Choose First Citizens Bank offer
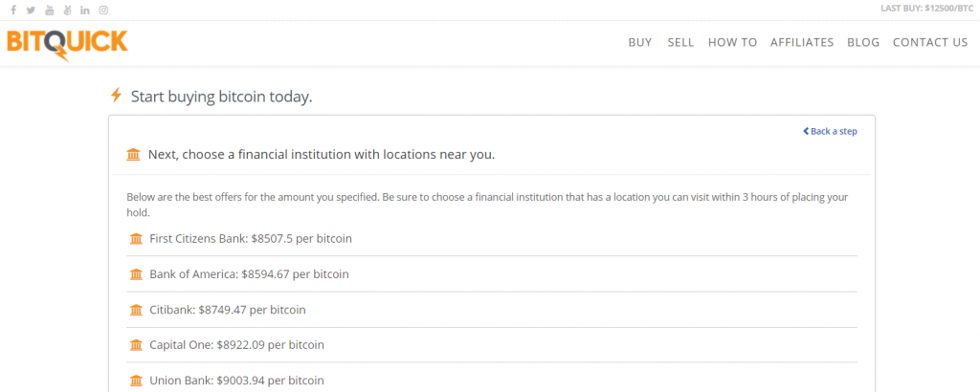980x392 pixels. coord(492,238)
